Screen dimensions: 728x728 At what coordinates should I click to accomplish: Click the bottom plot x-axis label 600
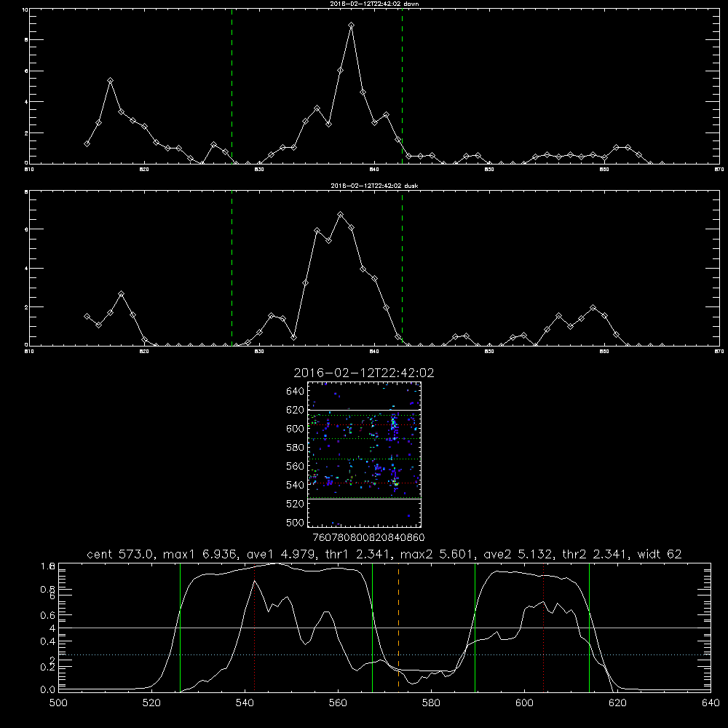point(525,703)
